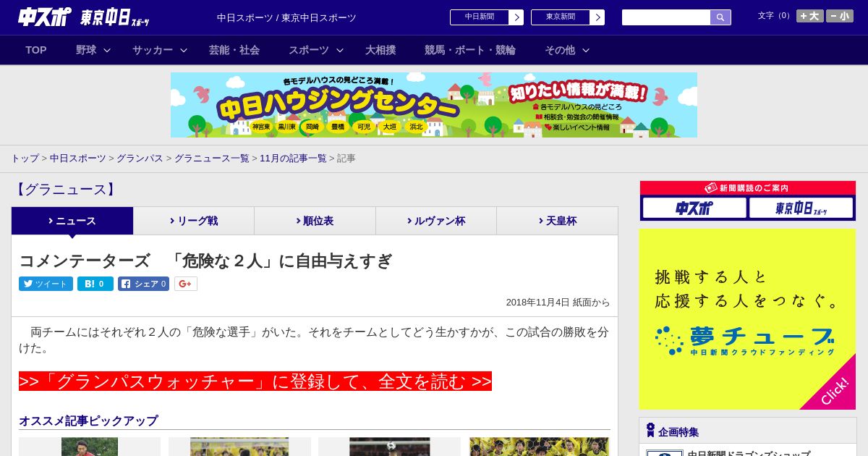Click the arrow next to 東京新聞
Viewport: 868px width, 456px height.
point(597,17)
